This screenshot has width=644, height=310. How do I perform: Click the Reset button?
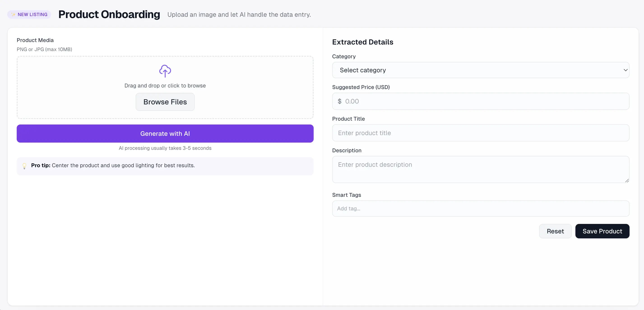[555, 231]
